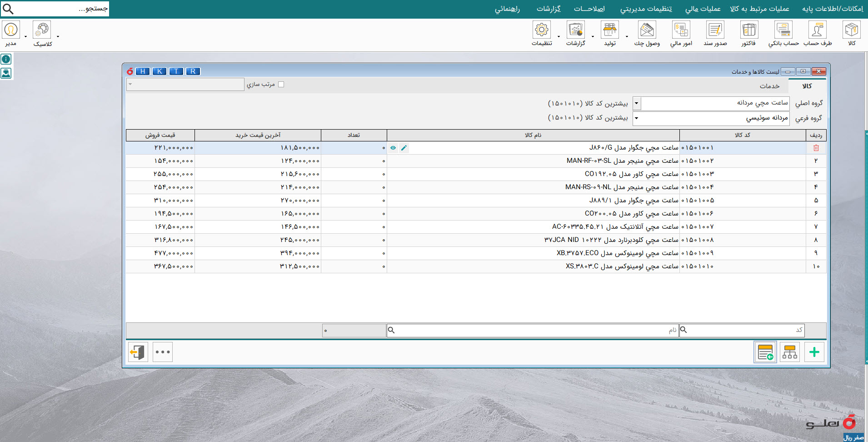
Task: Open the فاکتور toolbar icon
Action: pyautogui.click(x=749, y=30)
